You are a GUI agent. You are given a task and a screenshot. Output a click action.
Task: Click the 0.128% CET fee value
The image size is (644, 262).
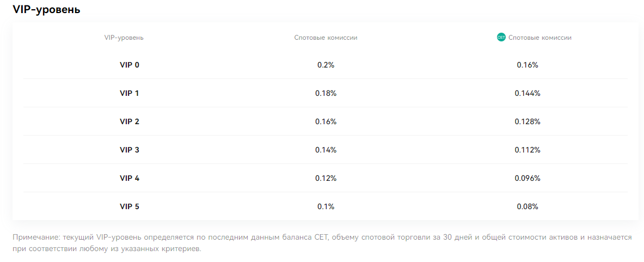pyautogui.click(x=528, y=121)
